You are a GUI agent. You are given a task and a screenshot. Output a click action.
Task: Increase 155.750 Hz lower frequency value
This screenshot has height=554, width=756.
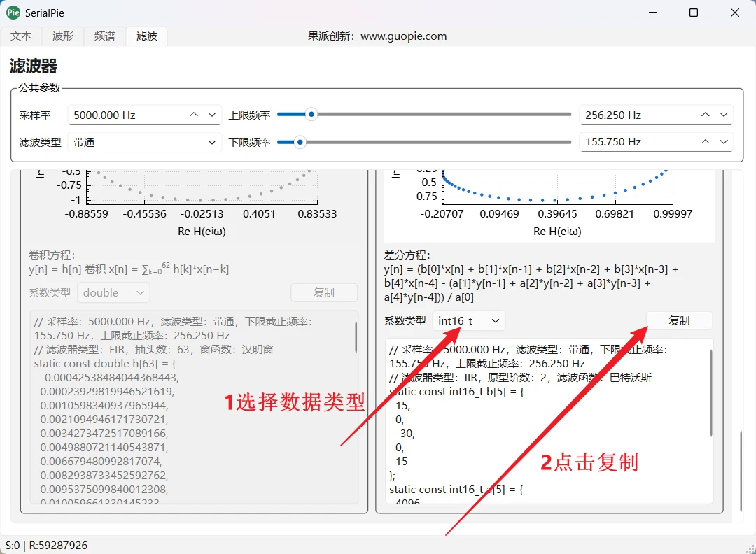tap(706, 141)
